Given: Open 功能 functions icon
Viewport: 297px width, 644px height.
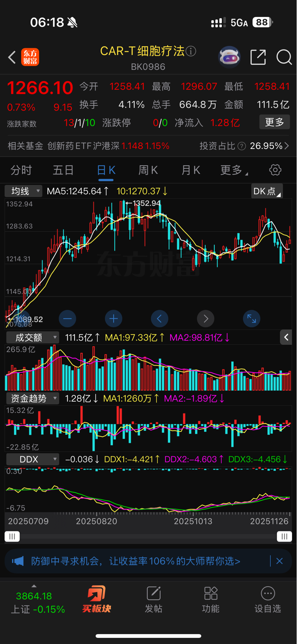Looking at the screenshot, I should 211,599.
